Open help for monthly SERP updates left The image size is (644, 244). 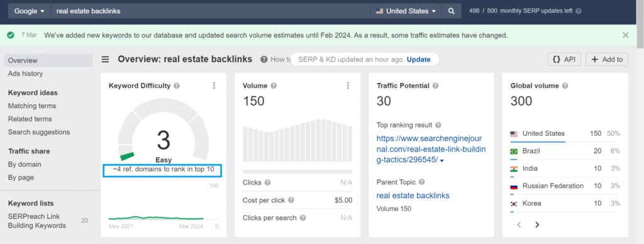pos(579,11)
